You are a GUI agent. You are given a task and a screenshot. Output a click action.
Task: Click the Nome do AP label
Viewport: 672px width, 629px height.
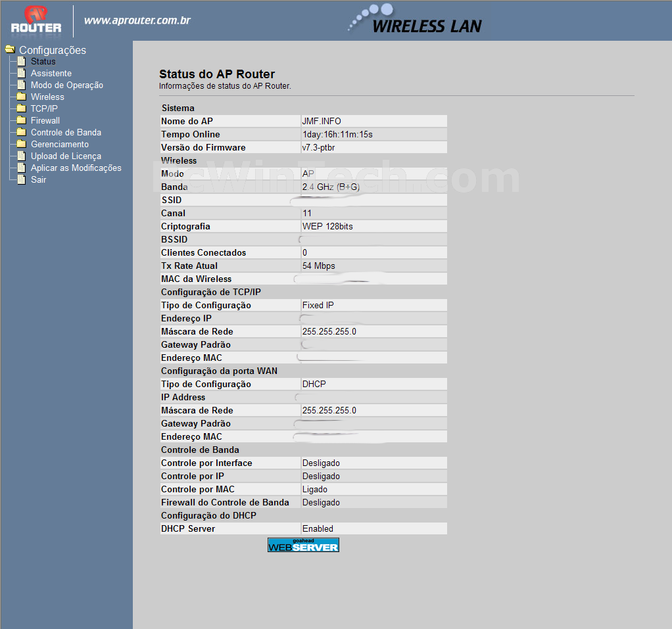tap(187, 121)
